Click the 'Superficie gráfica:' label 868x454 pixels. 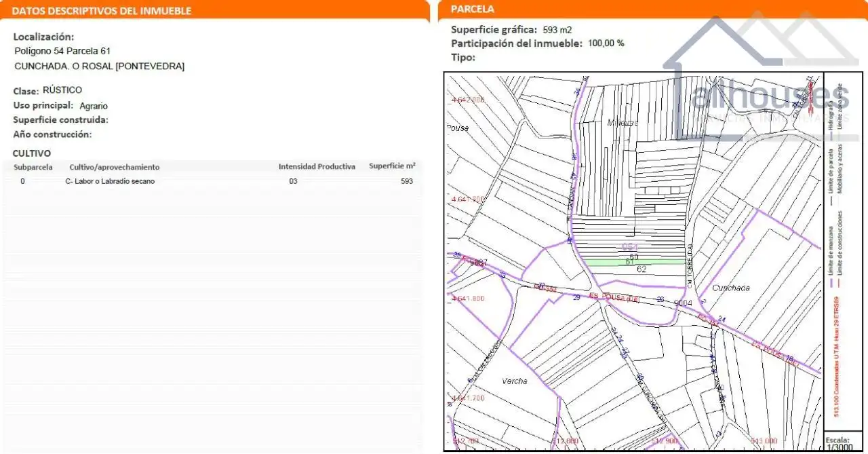coord(494,30)
